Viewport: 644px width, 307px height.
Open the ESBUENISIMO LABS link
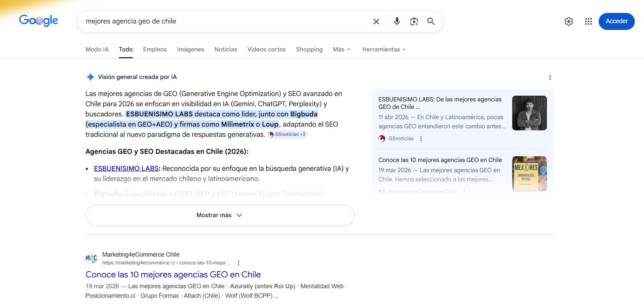click(x=126, y=168)
